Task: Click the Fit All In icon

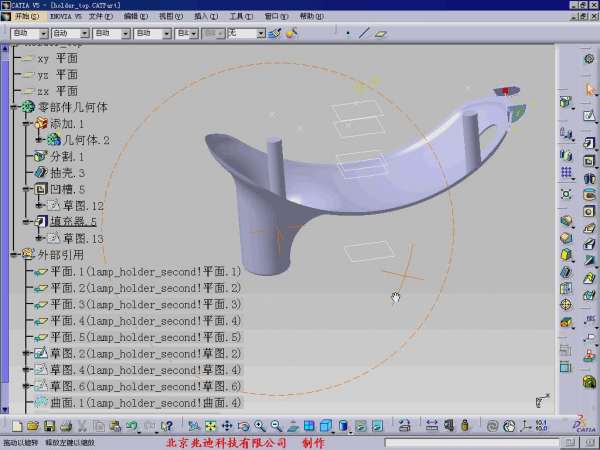Action: [x=210, y=426]
